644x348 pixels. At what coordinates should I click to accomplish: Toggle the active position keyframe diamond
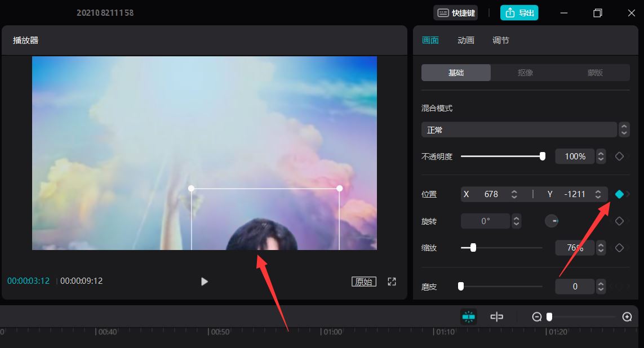[x=619, y=194]
